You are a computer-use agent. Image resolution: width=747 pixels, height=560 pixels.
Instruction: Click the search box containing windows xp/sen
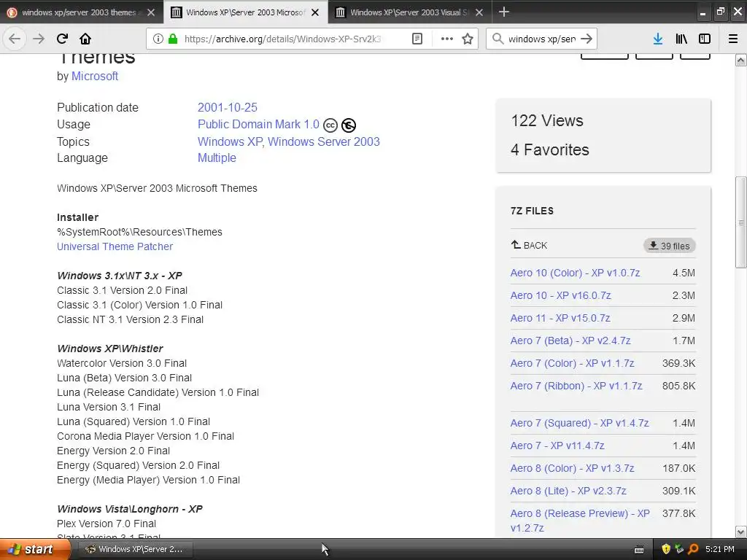(542, 39)
